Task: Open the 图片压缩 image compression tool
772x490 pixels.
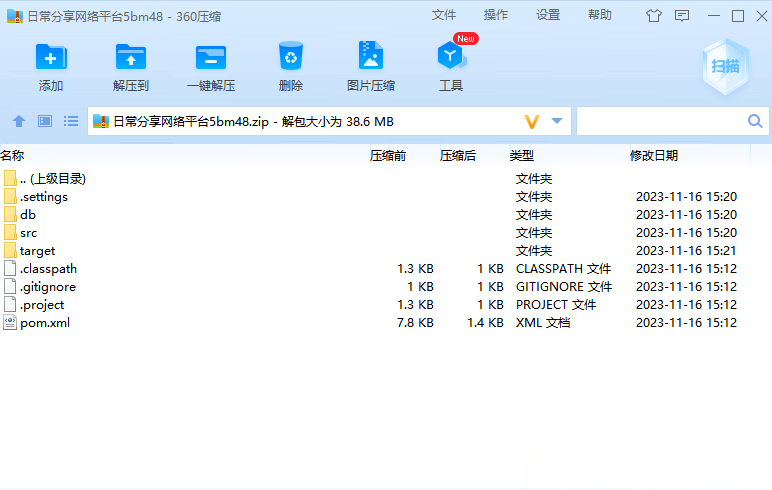Action: (x=371, y=56)
